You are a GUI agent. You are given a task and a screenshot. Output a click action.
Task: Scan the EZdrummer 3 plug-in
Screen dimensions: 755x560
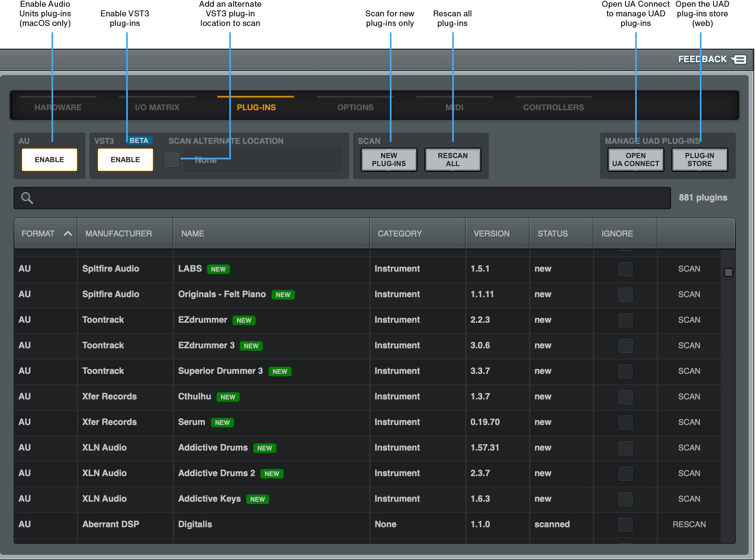coord(689,346)
